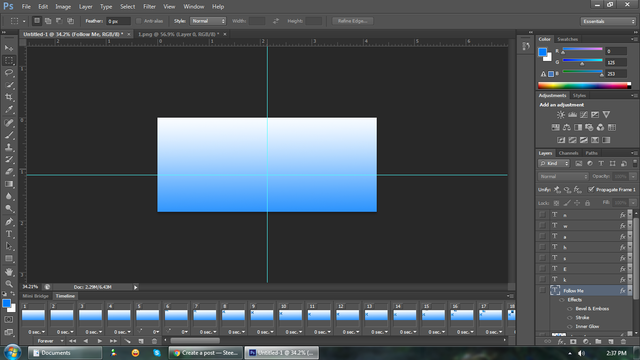Select the Rectangular Marquee tool in toolbox

pos(9,60)
